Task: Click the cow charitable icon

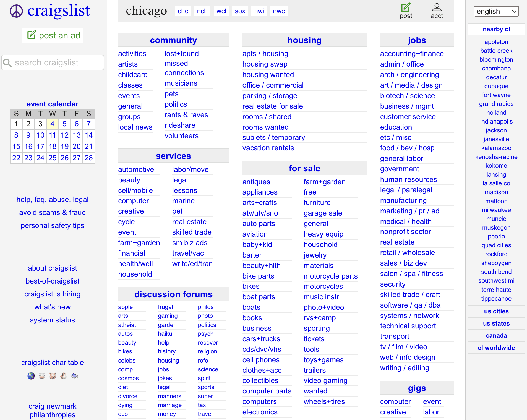Action: pos(42,376)
